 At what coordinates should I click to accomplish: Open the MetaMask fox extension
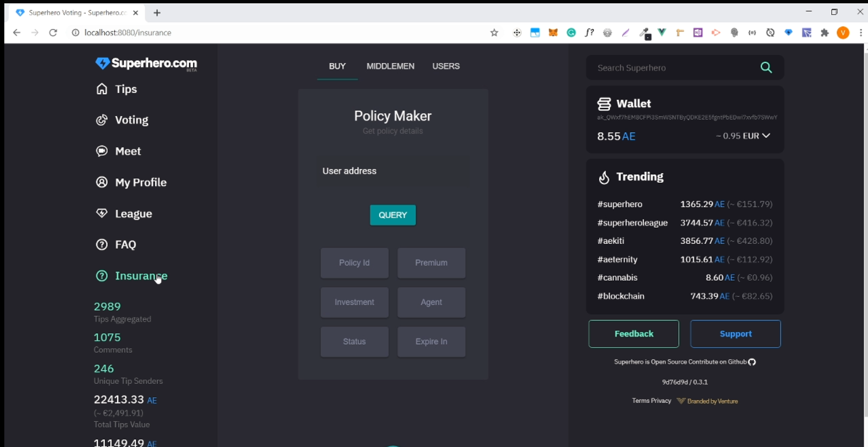click(x=553, y=33)
